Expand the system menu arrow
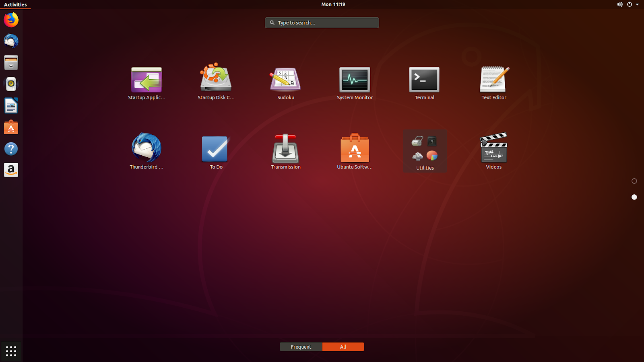The height and width of the screenshot is (362, 644). (637, 4)
